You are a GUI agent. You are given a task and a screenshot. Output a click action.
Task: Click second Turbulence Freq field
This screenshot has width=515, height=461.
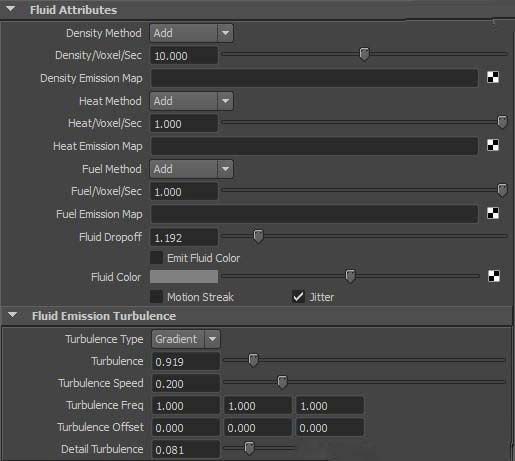click(x=258, y=406)
